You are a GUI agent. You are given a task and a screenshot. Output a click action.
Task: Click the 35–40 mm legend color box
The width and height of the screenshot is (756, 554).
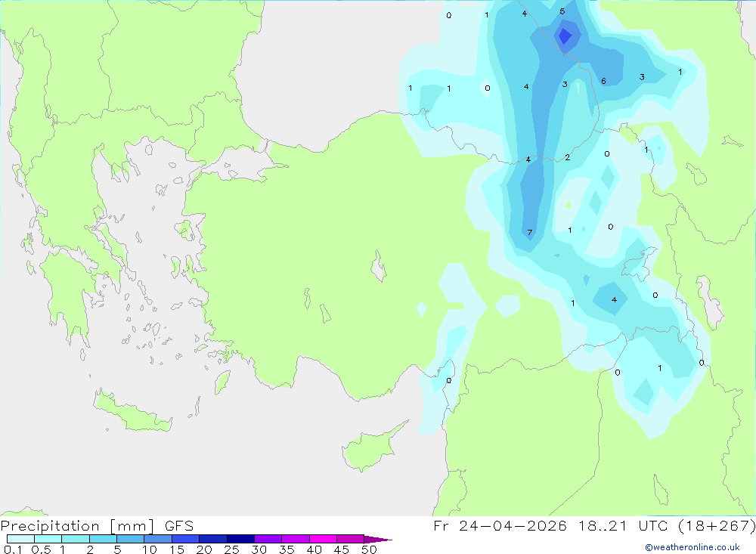click(296, 539)
